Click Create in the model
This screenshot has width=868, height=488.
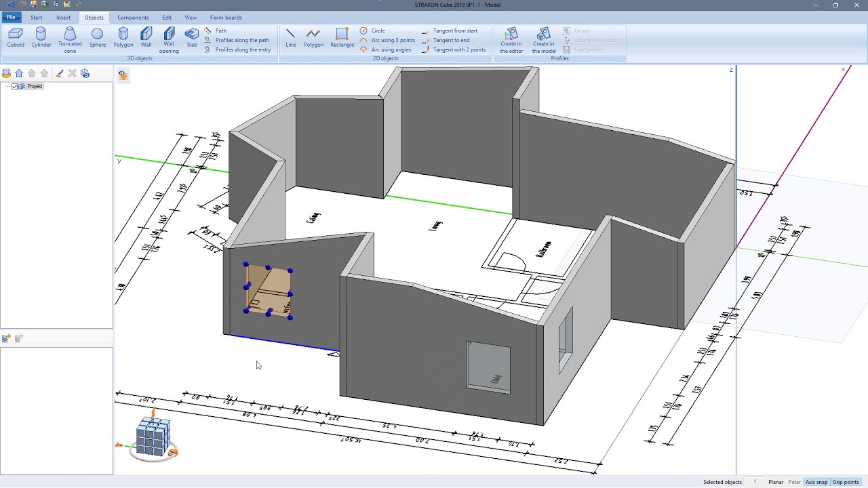(543, 41)
